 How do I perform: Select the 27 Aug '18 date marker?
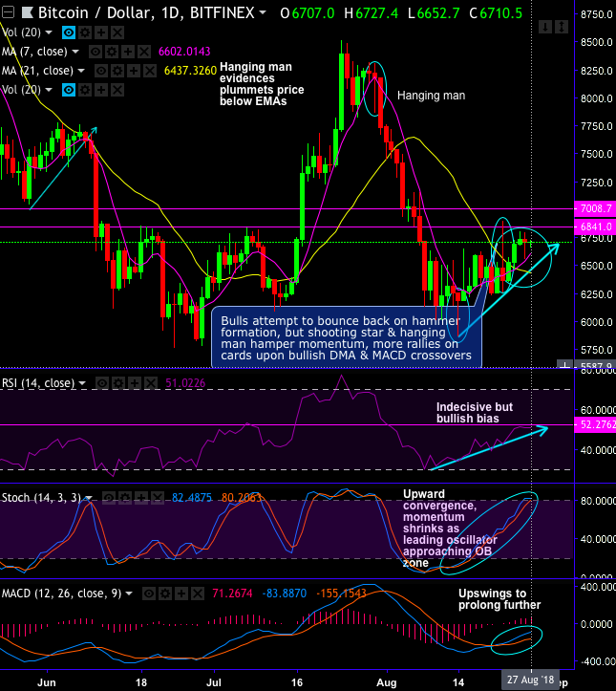[x=530, y=680]
